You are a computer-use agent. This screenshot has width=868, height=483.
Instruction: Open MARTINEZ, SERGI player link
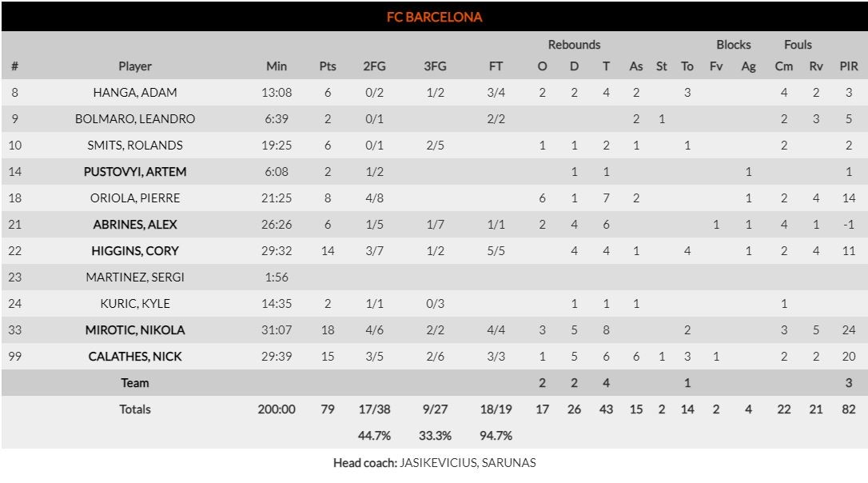point(135,277)
